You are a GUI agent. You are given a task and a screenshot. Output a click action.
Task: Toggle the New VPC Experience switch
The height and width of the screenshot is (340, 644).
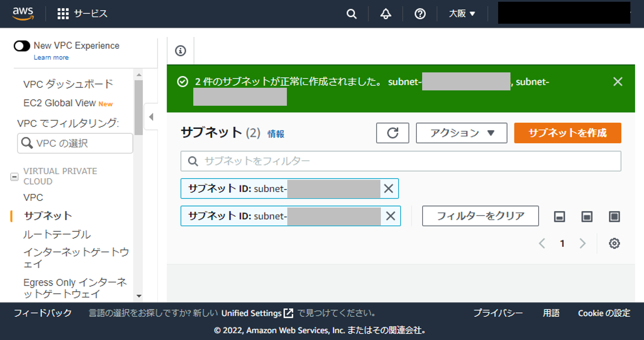[22, 46]
